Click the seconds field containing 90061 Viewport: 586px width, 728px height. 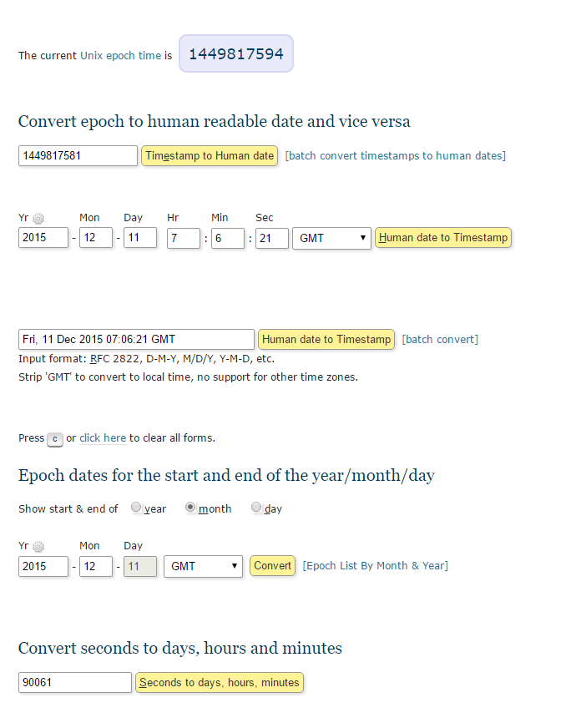click(75, 683)
